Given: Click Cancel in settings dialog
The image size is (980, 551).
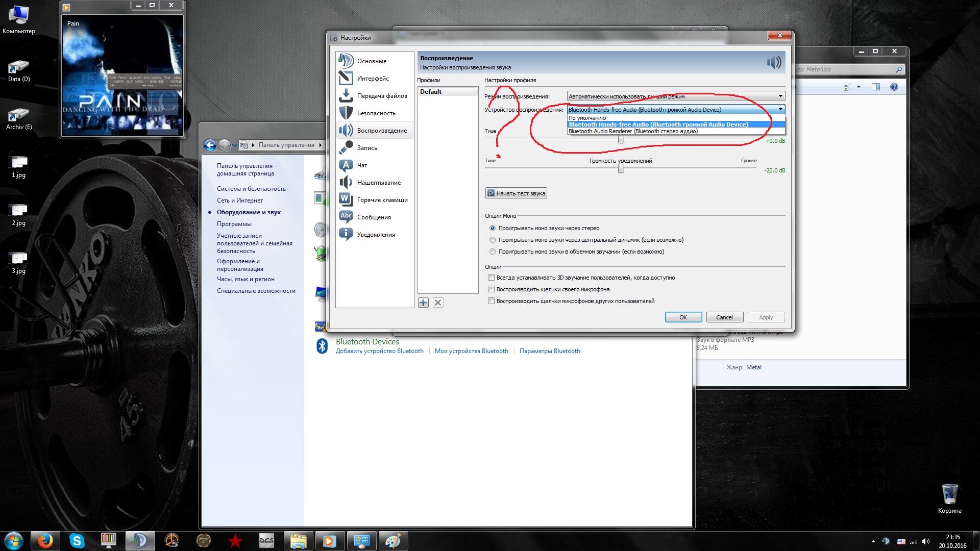Looking at the screenshot, I should tap(724, 317).
